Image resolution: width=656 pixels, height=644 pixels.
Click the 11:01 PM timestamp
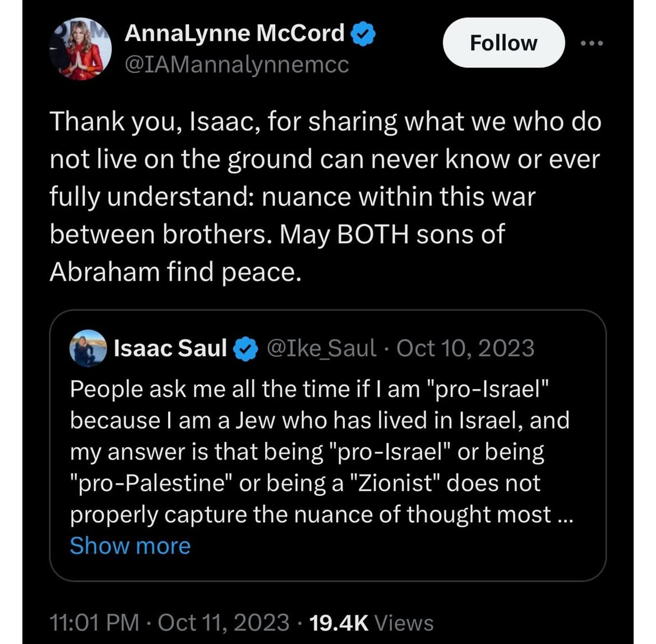[94, 623]
